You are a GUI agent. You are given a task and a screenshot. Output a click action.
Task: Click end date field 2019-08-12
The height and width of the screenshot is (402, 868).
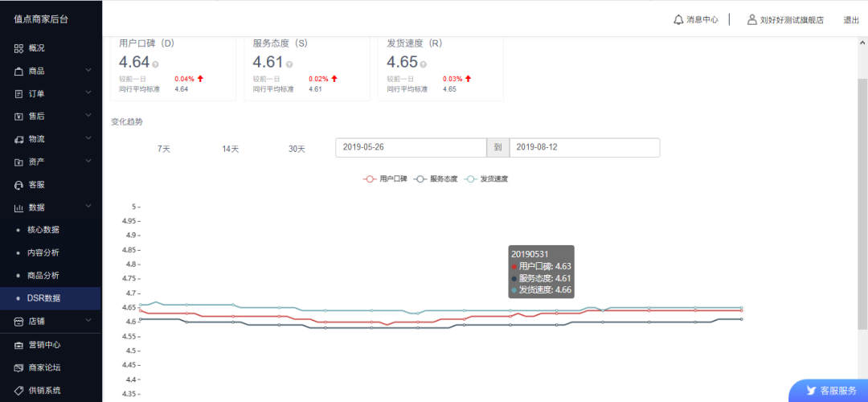[x=584, y=147]
